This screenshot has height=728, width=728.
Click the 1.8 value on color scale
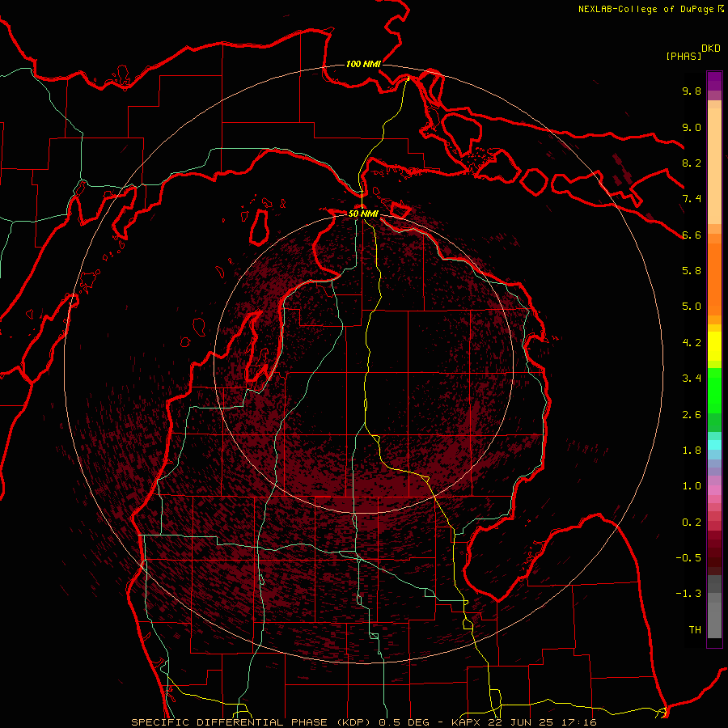click(692, 451)
